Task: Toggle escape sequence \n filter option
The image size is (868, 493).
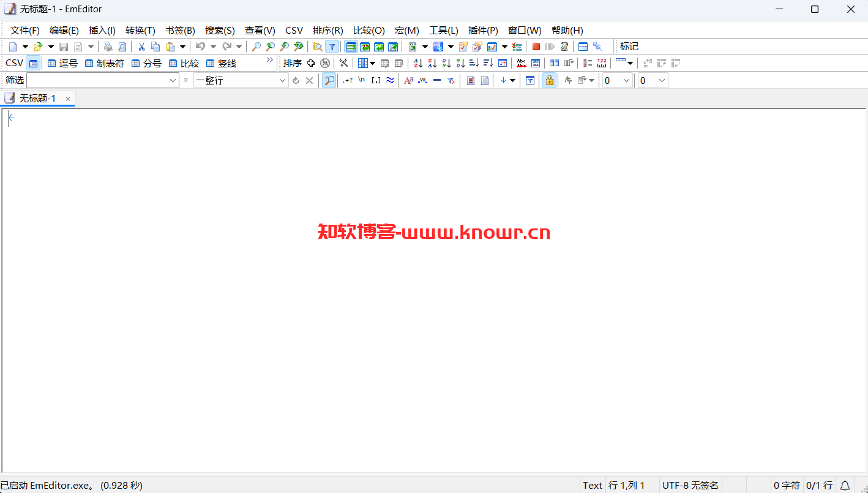Action: tap(362, 80)
